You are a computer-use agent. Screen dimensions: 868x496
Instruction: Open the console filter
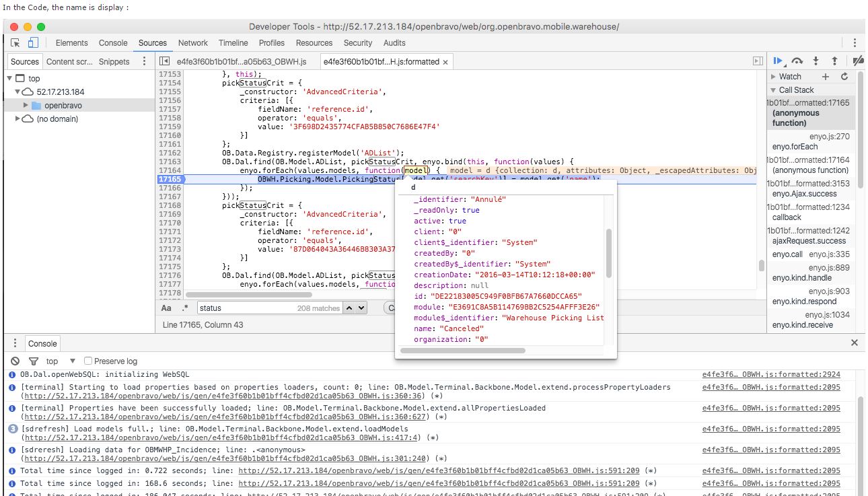click(x=34, y=361)
